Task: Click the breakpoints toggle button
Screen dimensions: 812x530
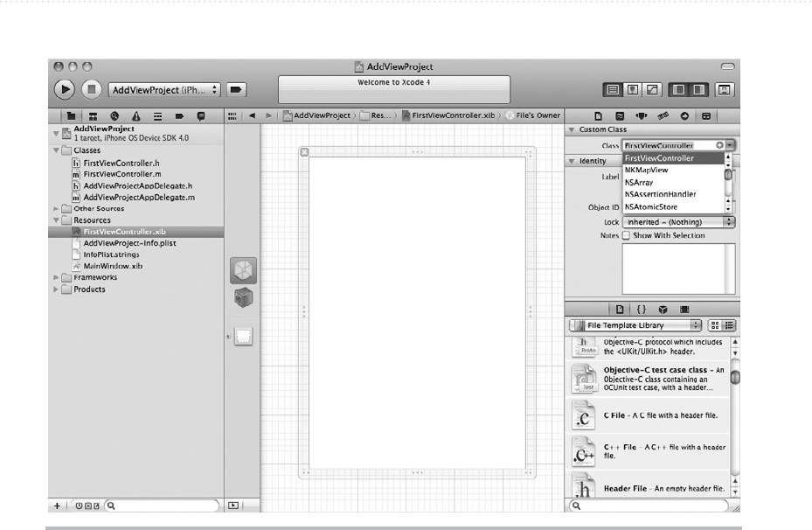Action: (236, 89)
